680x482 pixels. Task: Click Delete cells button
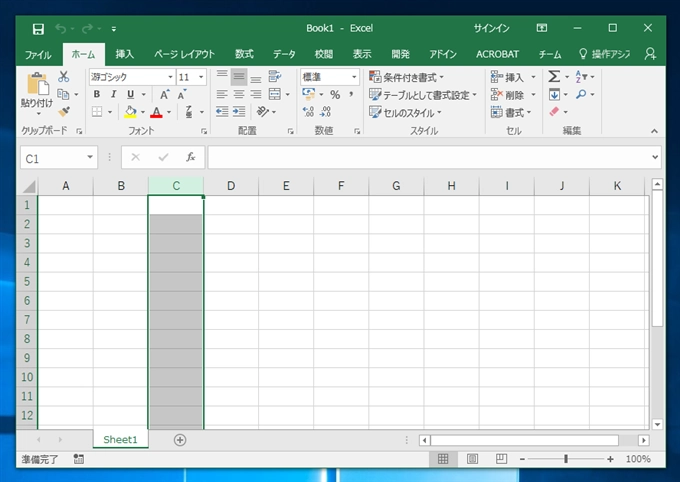(x=507, y=95)
